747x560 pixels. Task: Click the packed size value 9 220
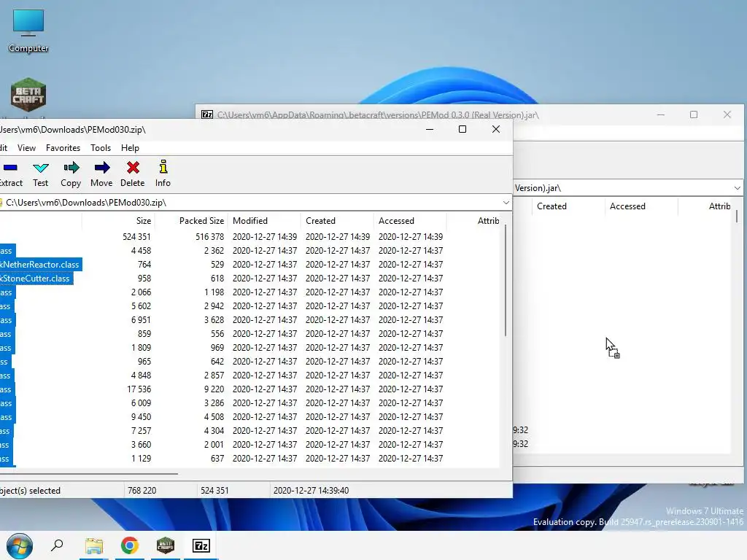tap(214, 389)
